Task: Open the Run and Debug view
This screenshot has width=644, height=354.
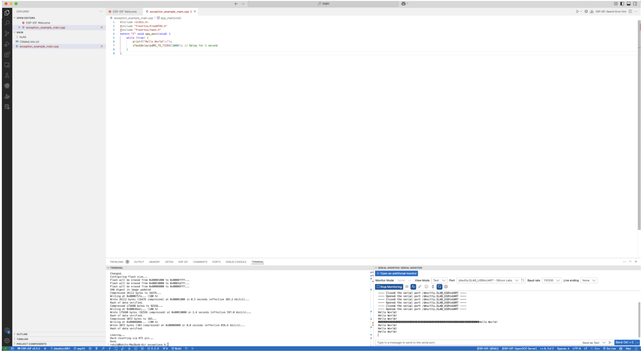Action: [x=7, y=44]
